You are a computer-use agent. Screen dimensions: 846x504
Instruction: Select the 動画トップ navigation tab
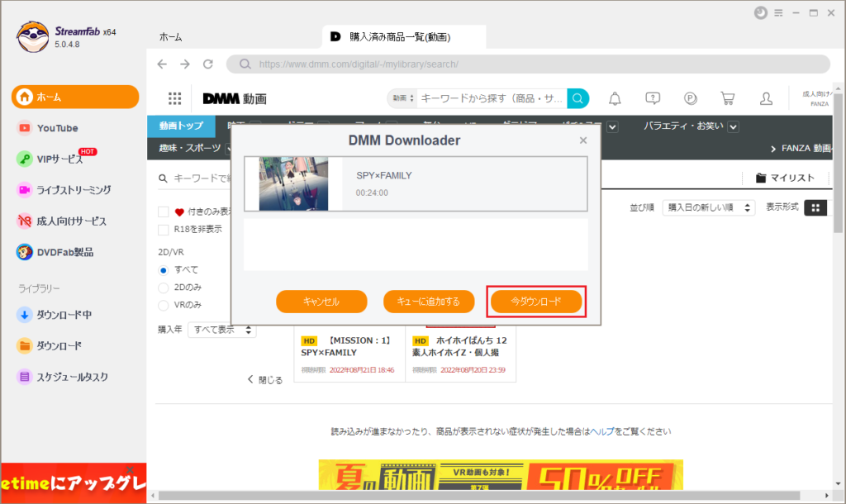coord(181,126)
